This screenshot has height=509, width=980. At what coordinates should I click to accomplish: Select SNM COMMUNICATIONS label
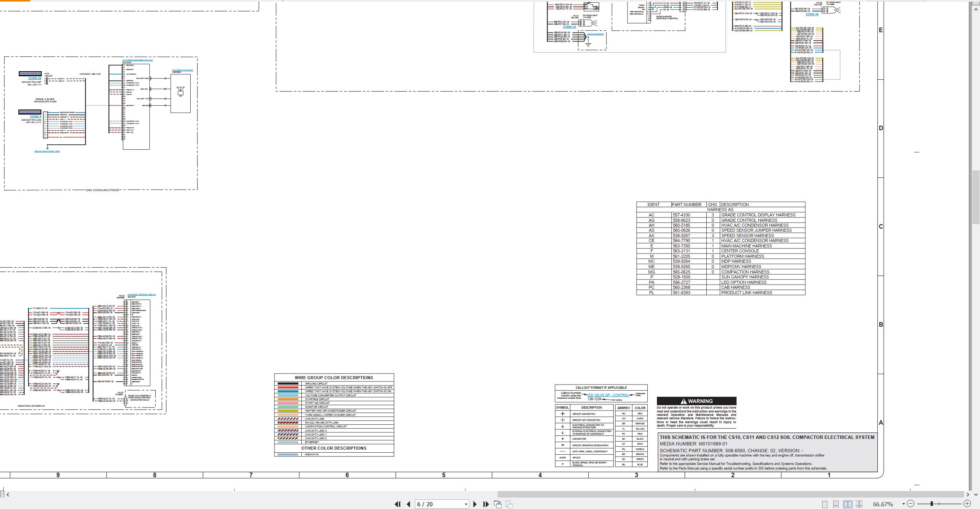pos(102,190)
